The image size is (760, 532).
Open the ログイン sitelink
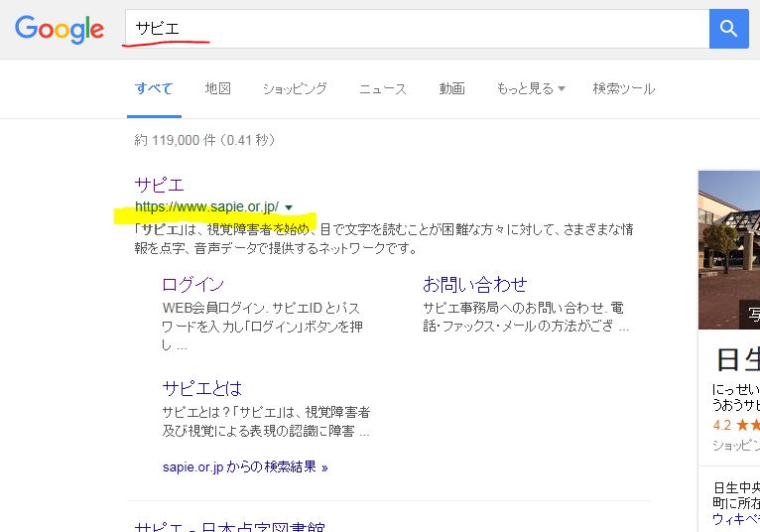point(192,284)
